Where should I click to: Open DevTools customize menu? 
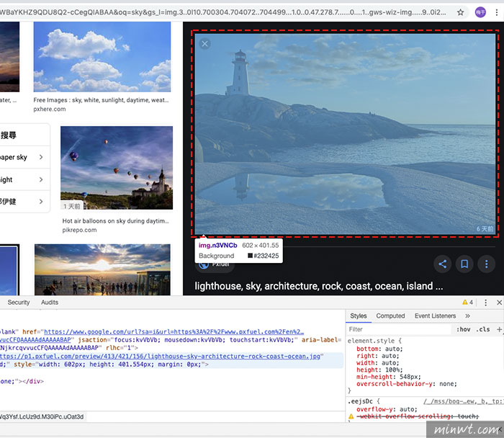[x=486, y=303]
